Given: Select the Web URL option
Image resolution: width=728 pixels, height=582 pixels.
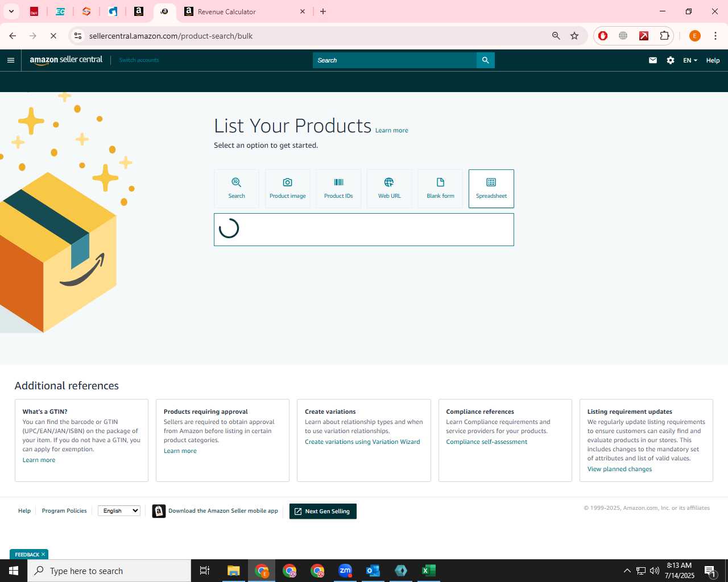Looking at the screenshot, I should (x=390, y=189).
